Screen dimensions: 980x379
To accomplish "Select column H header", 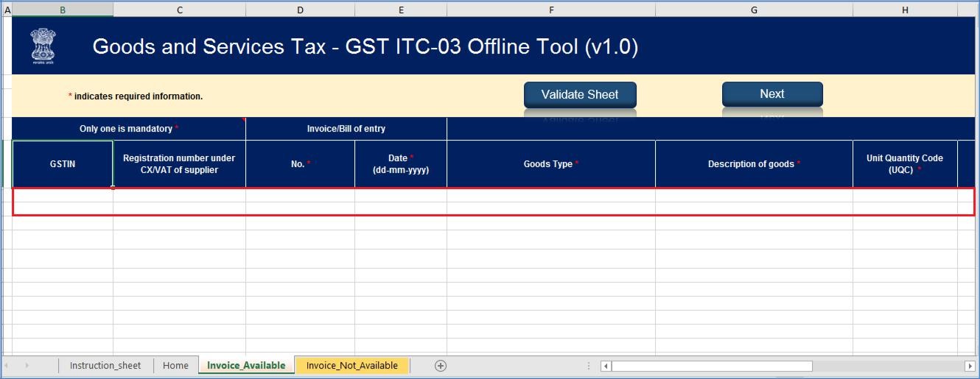I will [905, 10].
